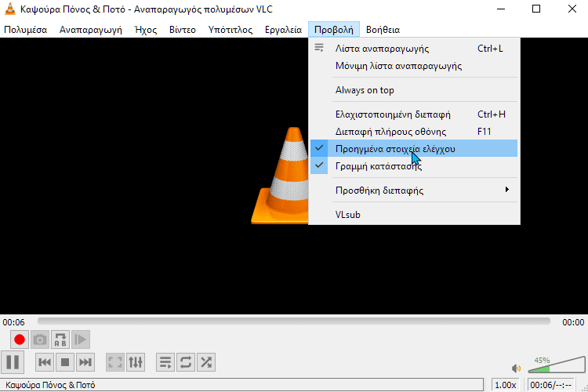Mute audio via speaker icon

click(x=517, y=368)
